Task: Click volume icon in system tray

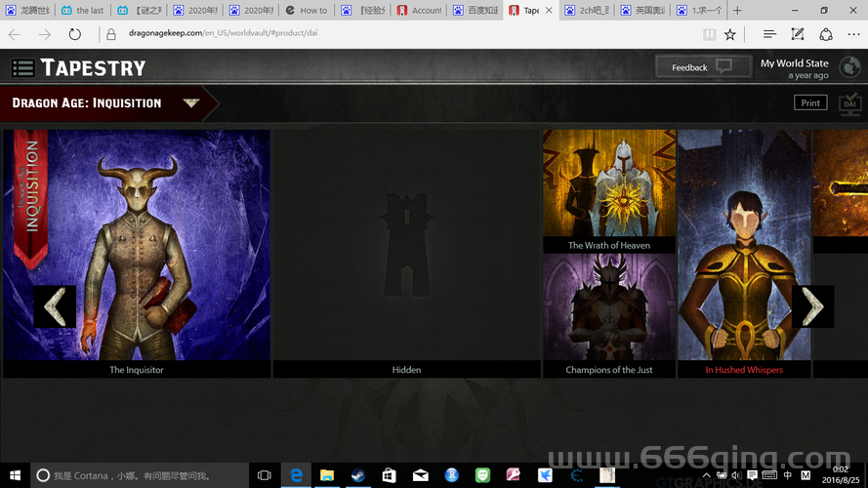Action: pos(736,475)
